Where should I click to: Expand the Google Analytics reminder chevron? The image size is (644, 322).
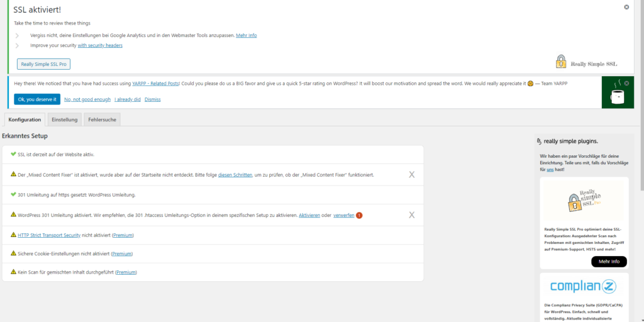(17, 36)
